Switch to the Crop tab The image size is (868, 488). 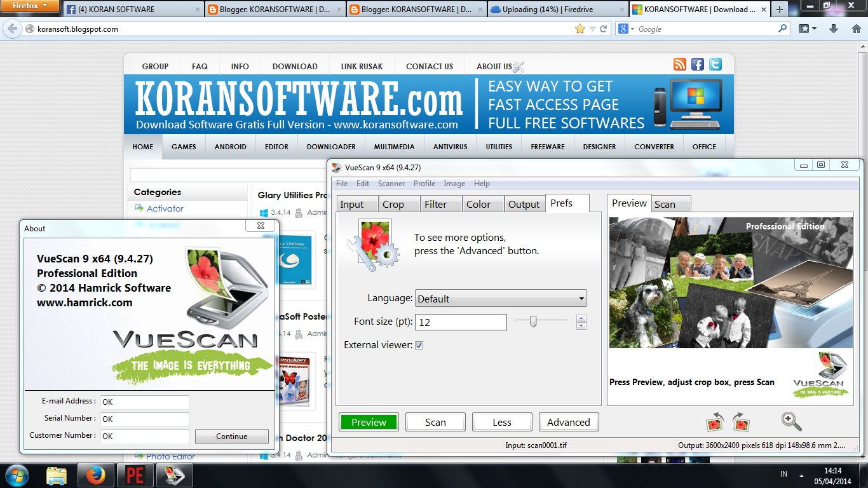[400, 204]
